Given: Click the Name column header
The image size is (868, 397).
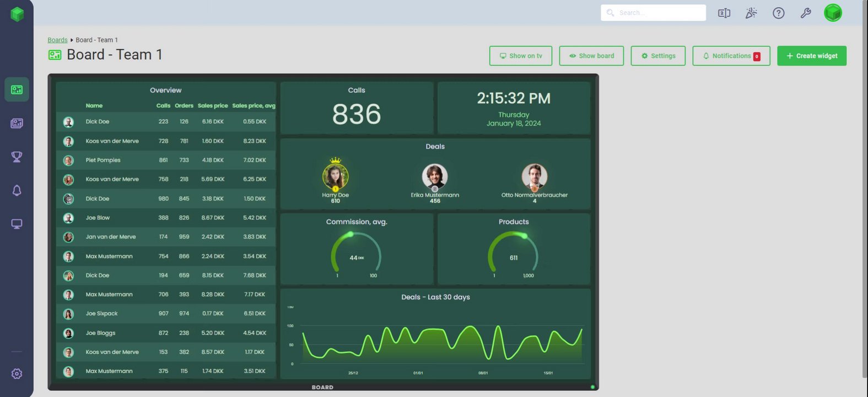Looking at the screenshot, I should point(94,105).
